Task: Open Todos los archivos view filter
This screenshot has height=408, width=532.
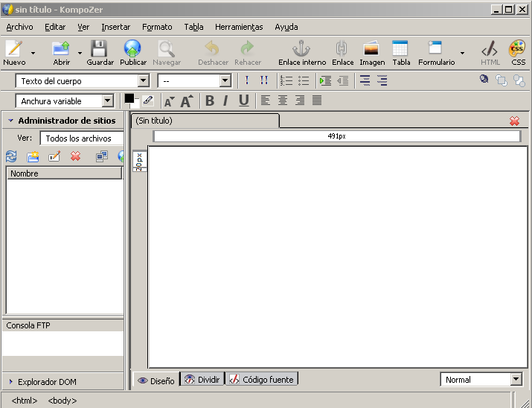Action: coord(82,138)
